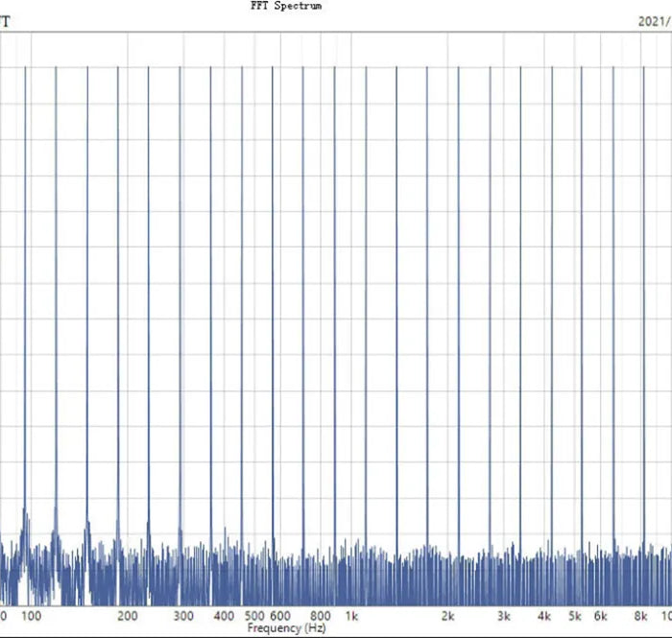
Task: Choose the 5k frequency axis label
Action: click(x=575, y=616)
